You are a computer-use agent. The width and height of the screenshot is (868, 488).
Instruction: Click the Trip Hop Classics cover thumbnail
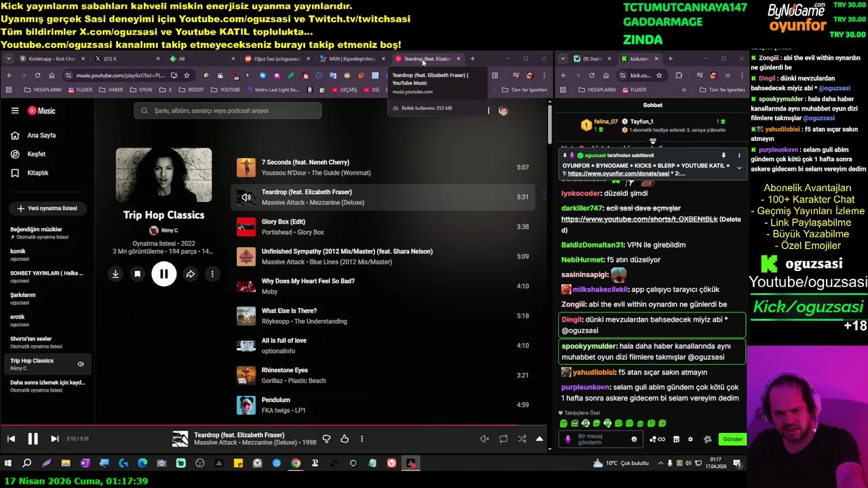point(163,175)
